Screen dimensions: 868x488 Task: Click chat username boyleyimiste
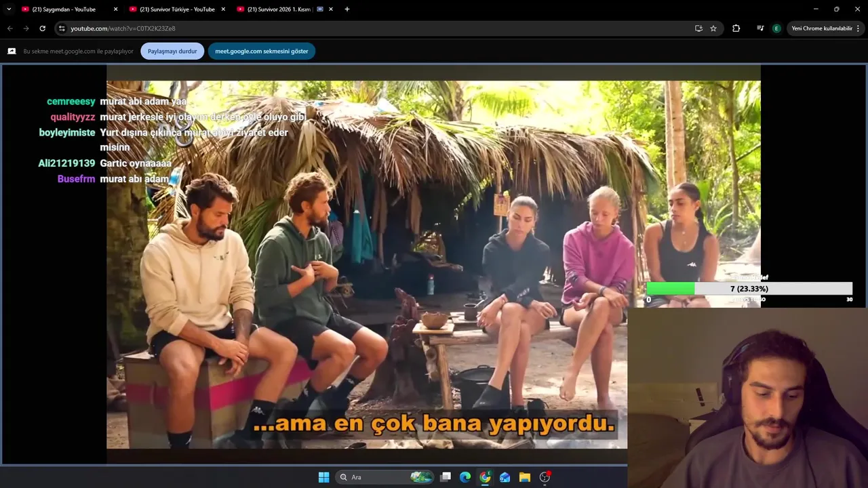(x=67, y=133)
